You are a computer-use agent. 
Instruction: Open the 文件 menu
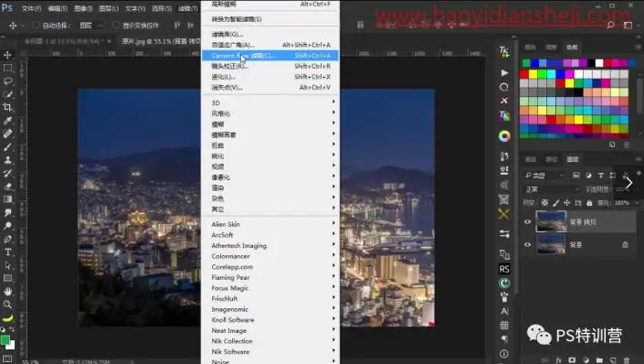tap(31, 8)
